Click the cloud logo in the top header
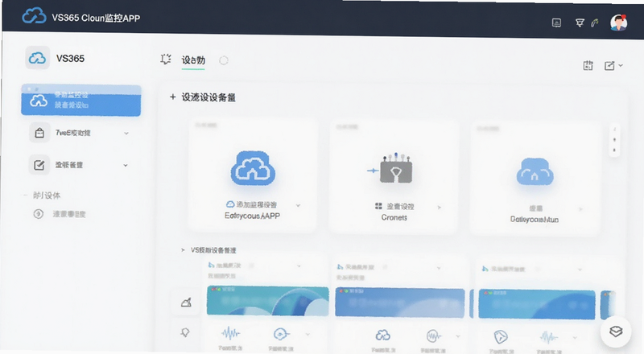 coord(34,16)
